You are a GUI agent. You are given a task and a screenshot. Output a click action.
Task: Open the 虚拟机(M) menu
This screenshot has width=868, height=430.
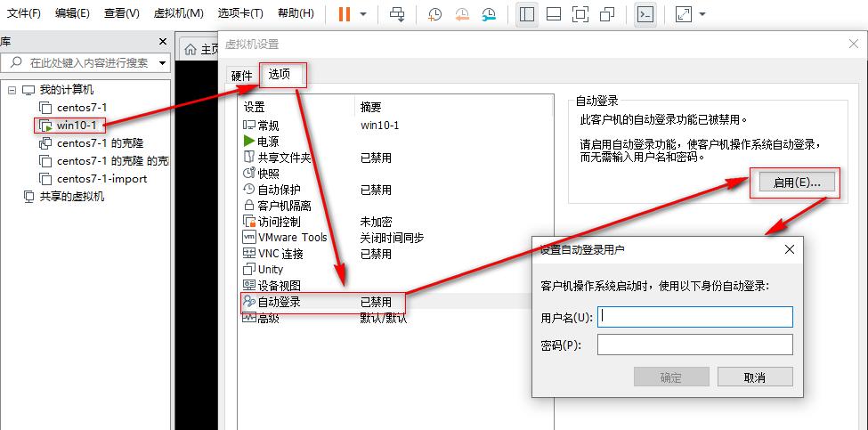point(178,13)
